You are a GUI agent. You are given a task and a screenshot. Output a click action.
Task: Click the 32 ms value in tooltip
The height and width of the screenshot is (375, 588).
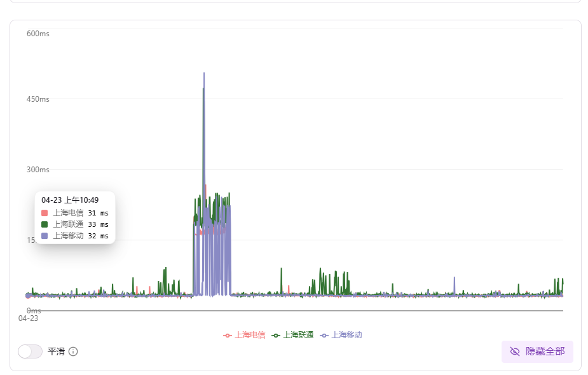click(x=99, y=236)
